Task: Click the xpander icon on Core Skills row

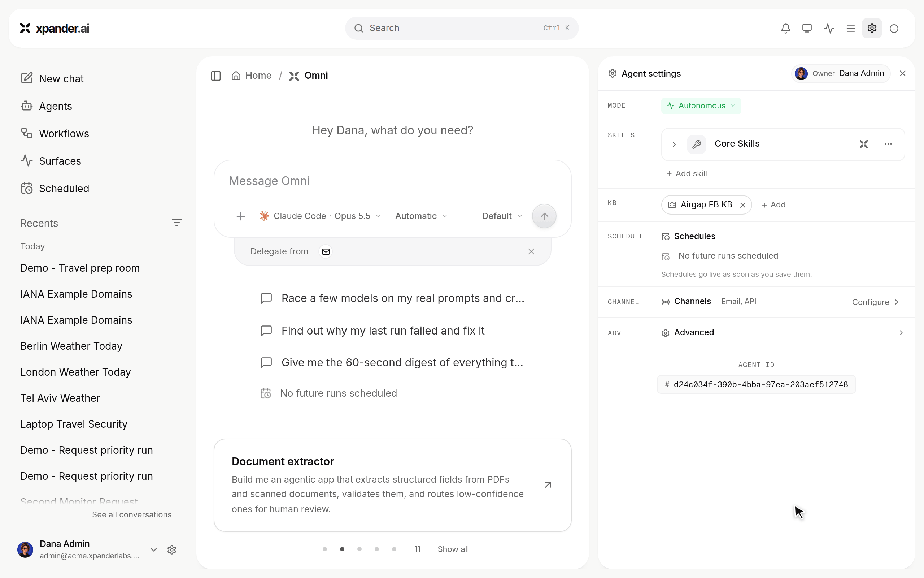Action: [864, 144]
